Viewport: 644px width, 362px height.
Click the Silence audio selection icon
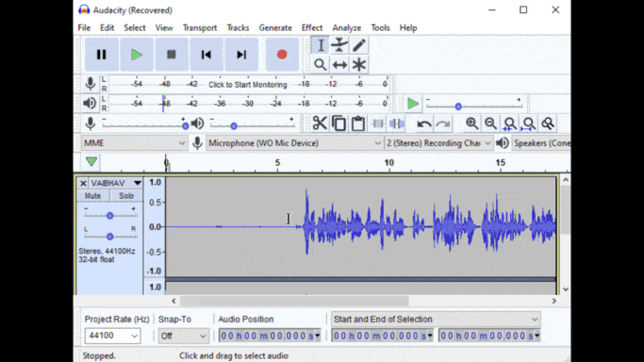point(397,123)
